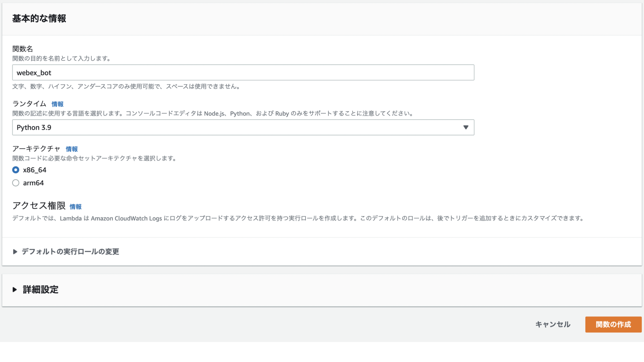Open the 情報 icon link next to アクセス権限
The image size is (644, 362).
(75, 207)
